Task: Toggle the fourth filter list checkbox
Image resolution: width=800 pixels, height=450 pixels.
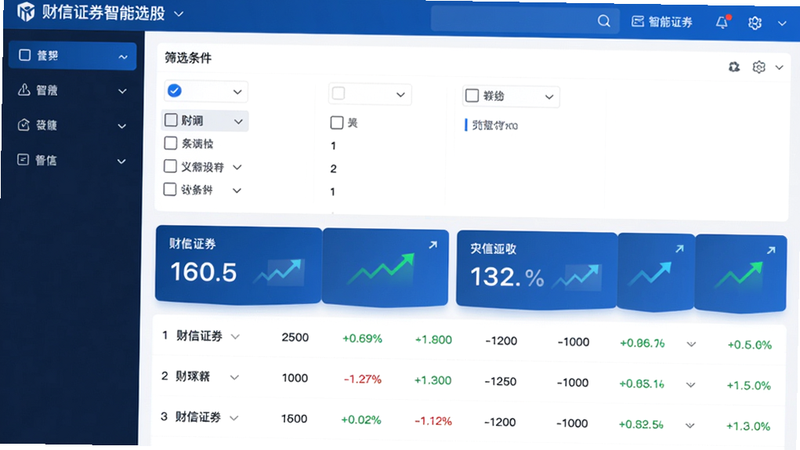Action: point(169,189)
